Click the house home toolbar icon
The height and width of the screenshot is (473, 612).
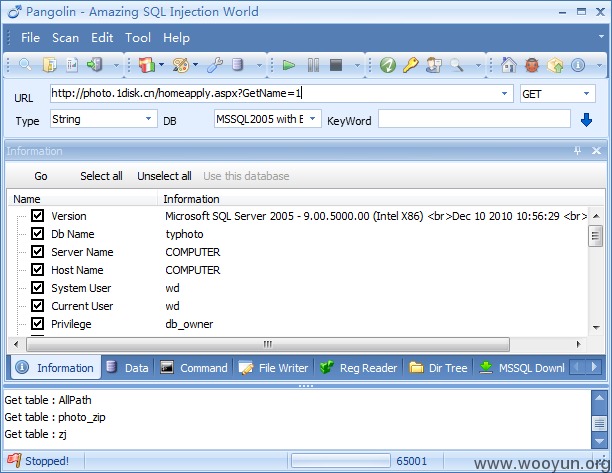point(509,65)
